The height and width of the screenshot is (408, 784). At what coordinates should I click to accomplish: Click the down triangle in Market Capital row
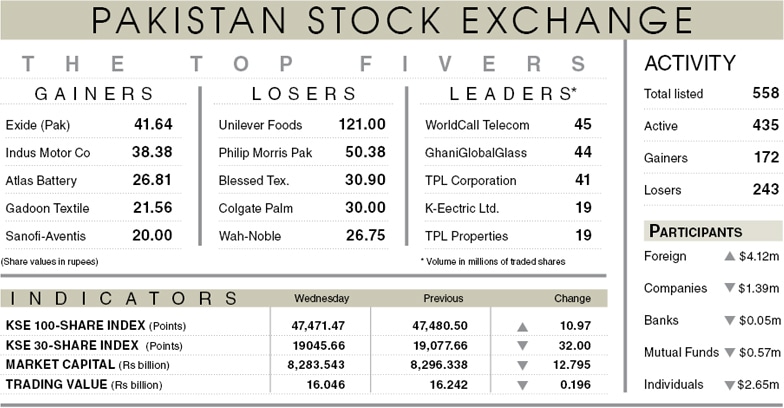(522, 366)
